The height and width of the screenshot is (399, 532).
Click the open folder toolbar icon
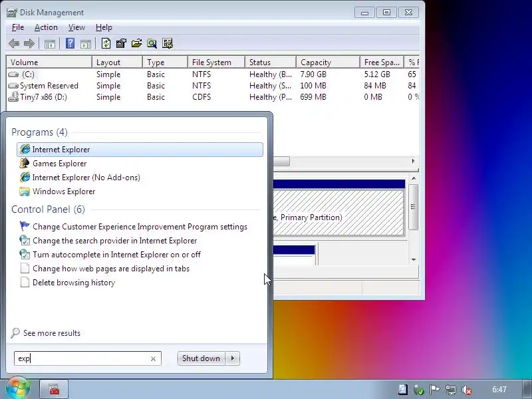[x=136, y=43]
